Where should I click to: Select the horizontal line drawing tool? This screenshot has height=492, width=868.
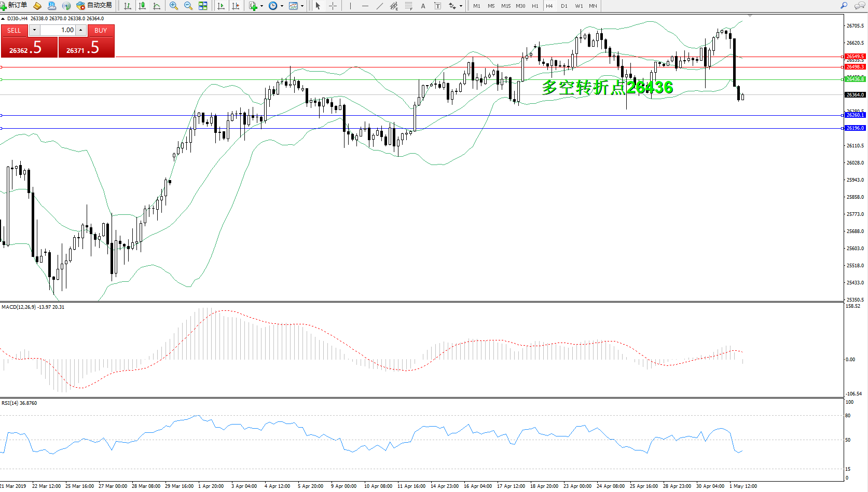click(x=365, y=6)
